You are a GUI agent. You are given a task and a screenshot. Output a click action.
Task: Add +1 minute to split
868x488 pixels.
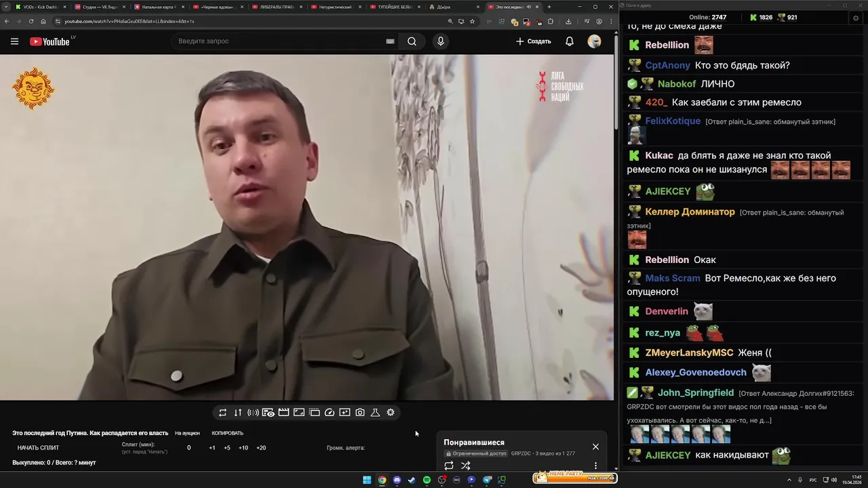click(212, 447)
